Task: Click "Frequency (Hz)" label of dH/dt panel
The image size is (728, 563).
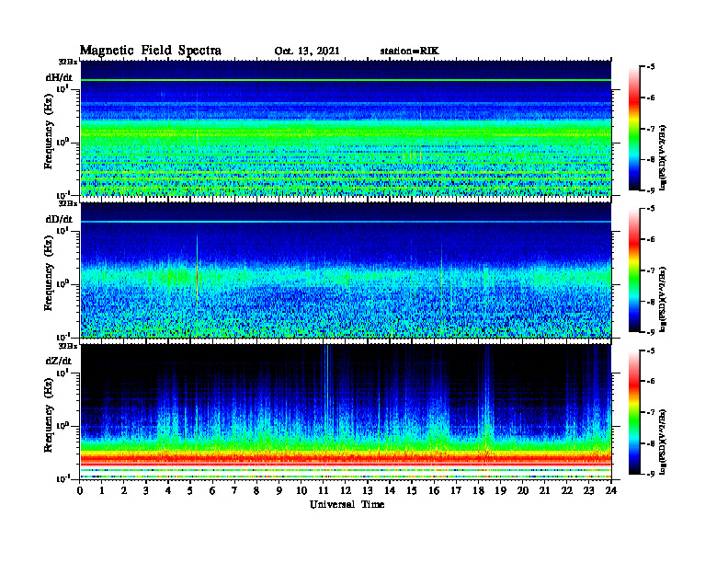Action: point(49,132)
